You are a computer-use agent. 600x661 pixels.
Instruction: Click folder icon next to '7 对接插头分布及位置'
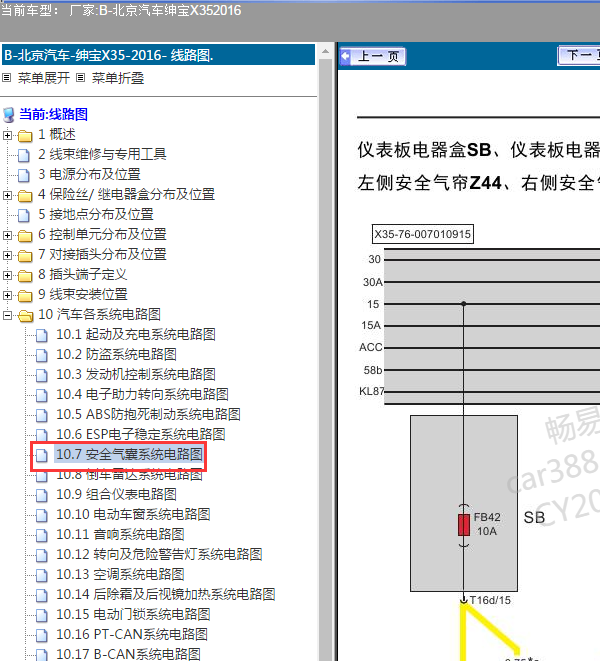click(25, 256)
